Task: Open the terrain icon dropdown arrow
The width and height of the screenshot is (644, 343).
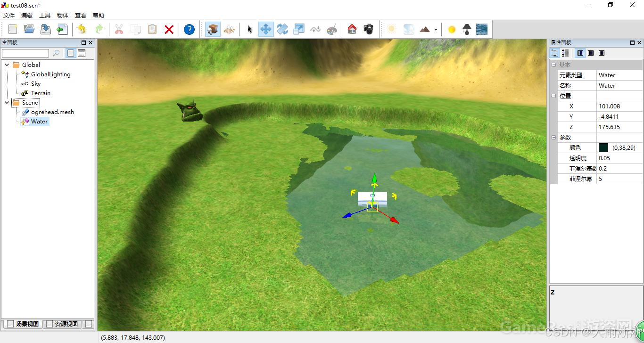Action: pos(436,29)
